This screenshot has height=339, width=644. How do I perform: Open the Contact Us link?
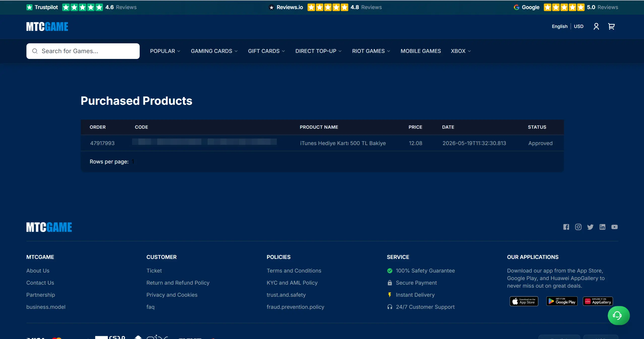pos(40,283)
